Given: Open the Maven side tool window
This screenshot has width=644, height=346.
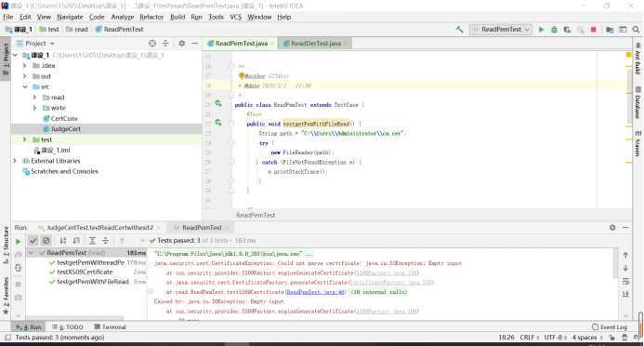Looking at the screenshot, I should pos(637,143).
